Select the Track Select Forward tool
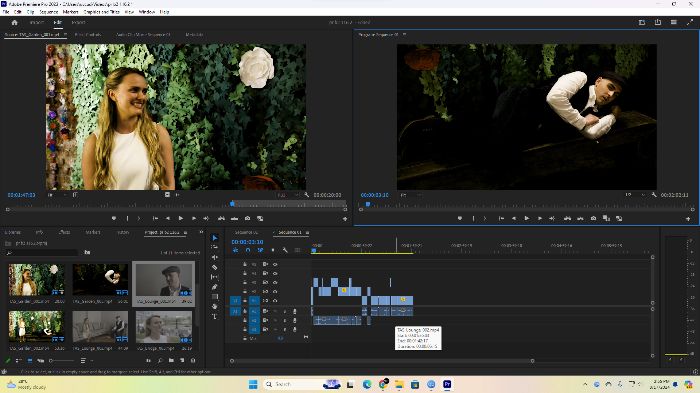Viewport: 700px width, 393px height. [x=215, y=247]
